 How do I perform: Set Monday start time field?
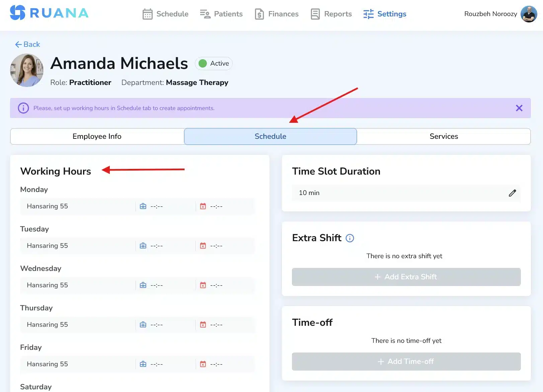coord(157,206)
